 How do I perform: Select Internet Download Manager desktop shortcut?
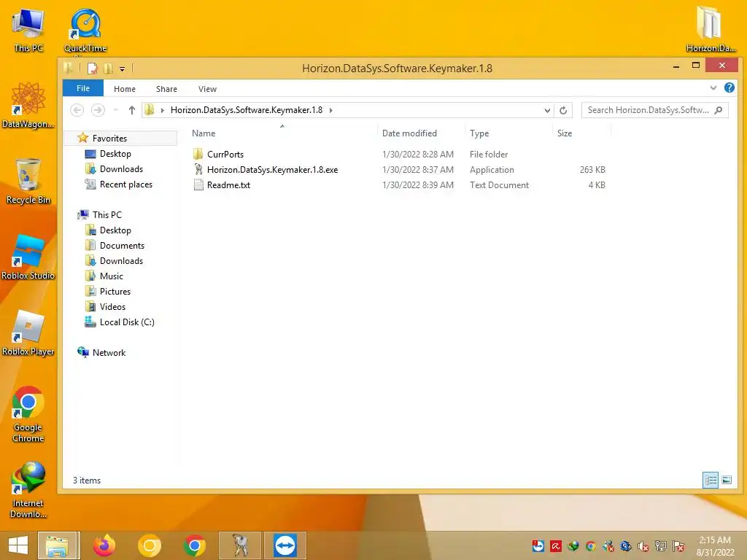coord(28,490)
